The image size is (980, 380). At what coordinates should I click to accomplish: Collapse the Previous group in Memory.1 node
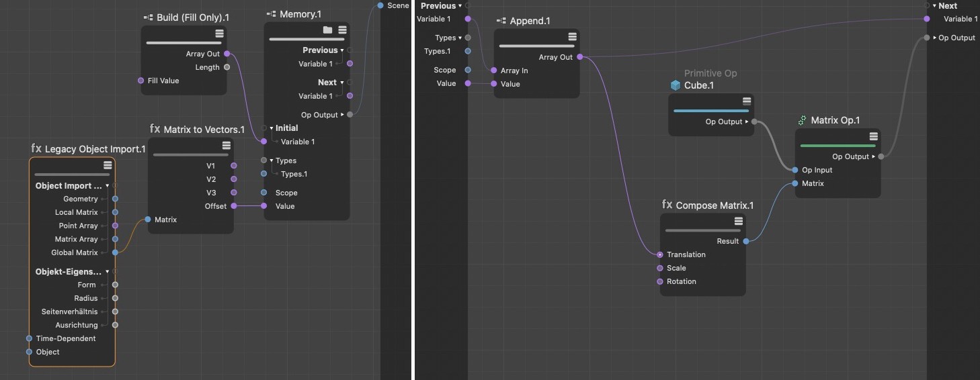[342, 50]
